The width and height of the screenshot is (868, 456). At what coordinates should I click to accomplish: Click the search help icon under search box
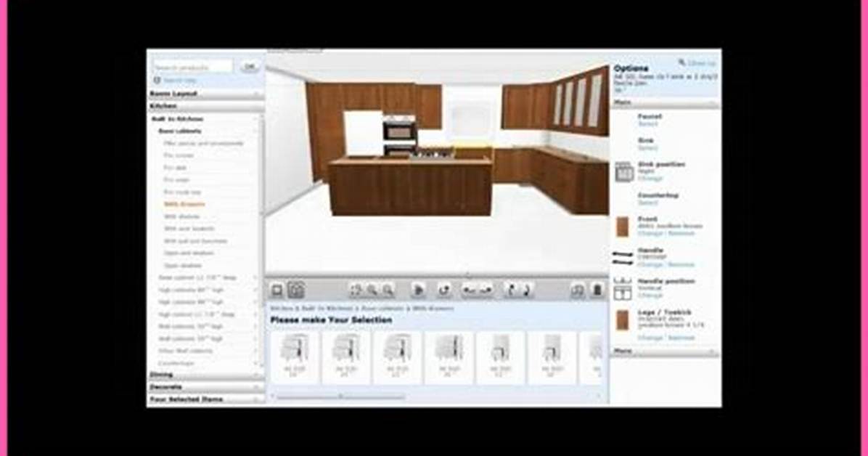(157, 81)
